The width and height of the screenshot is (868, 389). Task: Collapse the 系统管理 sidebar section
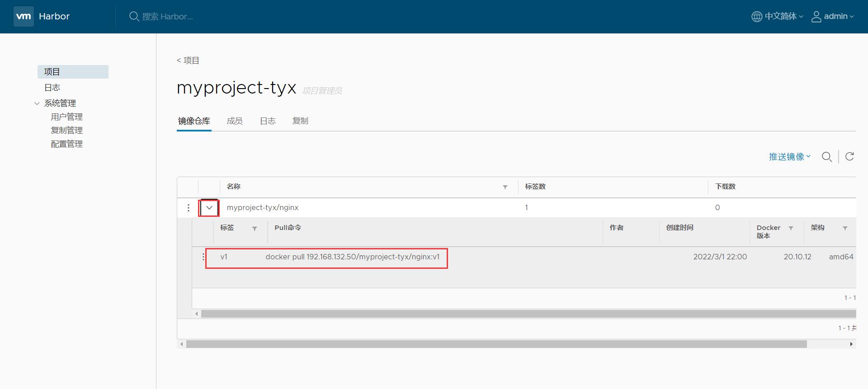(37, 103)
